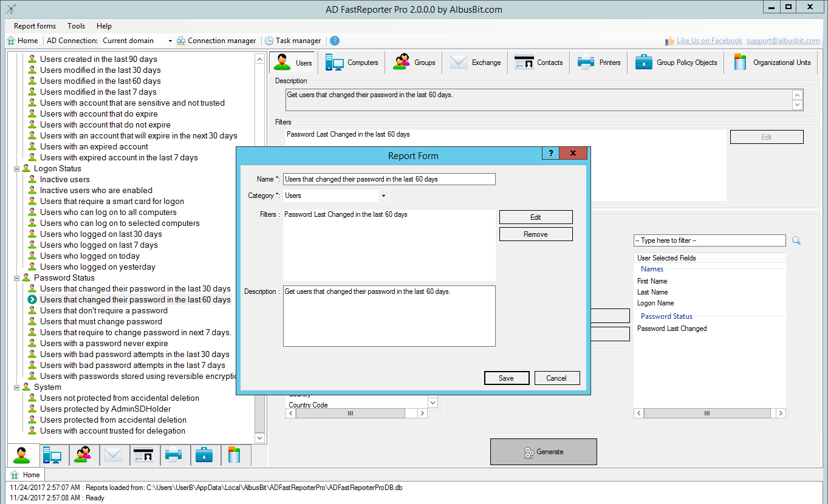Select 'Users who logged on today' report
828x504 pixels.
90,256
